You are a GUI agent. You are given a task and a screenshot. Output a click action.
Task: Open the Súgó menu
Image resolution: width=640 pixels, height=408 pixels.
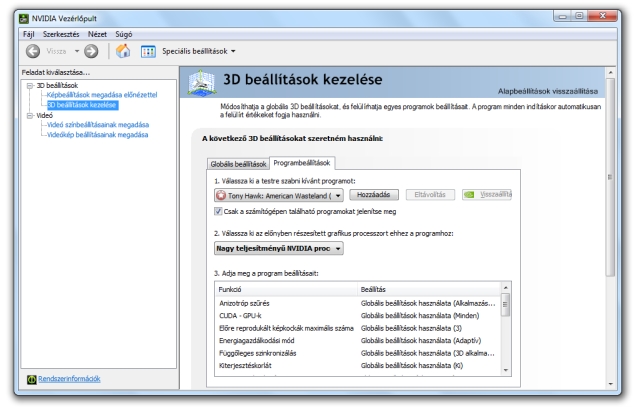click(124, 34)
